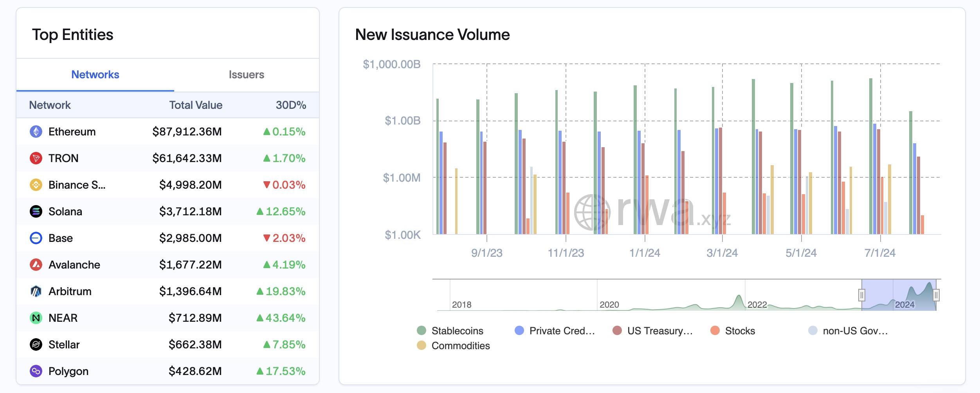Click the Arbitrum network logo icon

point(36,291)
